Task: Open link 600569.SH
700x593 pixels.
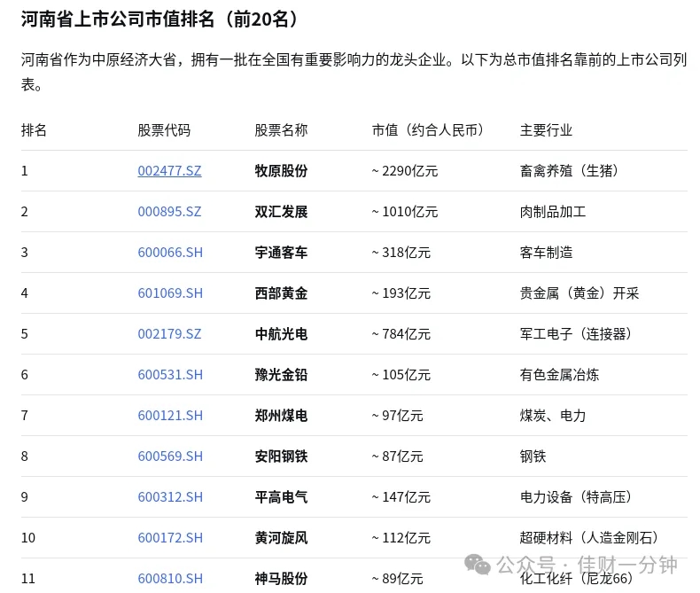Action: click(x=170, y=456)
